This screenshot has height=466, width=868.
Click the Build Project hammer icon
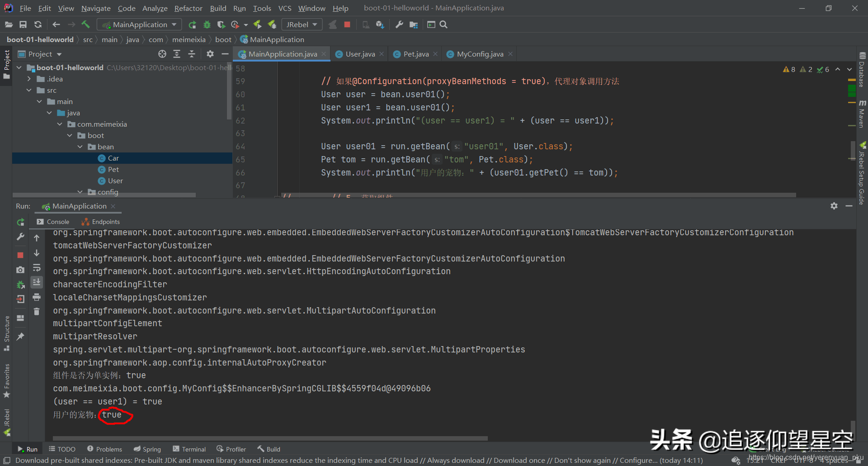click(85, 24)
